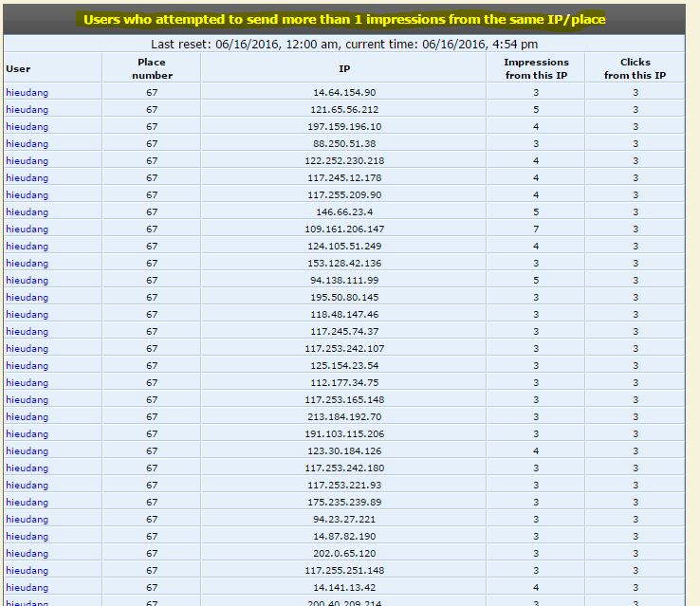Click hieudang link for IP 117.245.74.37
Screen dimensions: 700x606
click(27, 332)
